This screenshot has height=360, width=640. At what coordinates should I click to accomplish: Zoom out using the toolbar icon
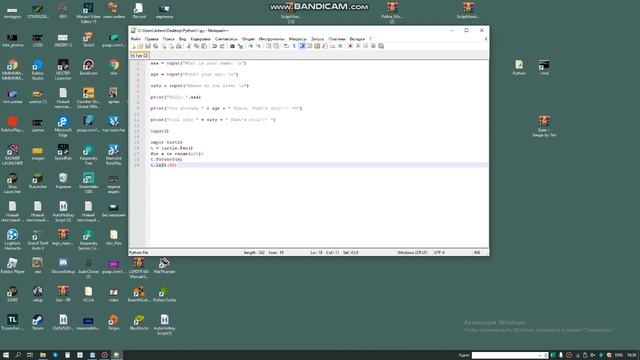coord(258,46)
